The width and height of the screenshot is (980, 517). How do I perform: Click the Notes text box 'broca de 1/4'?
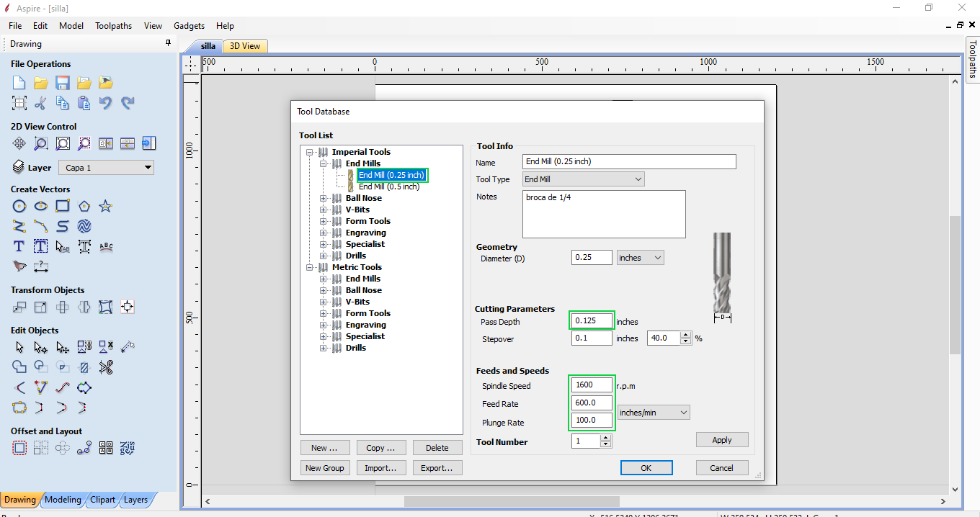pyautogui.click(x=604, y=214)
